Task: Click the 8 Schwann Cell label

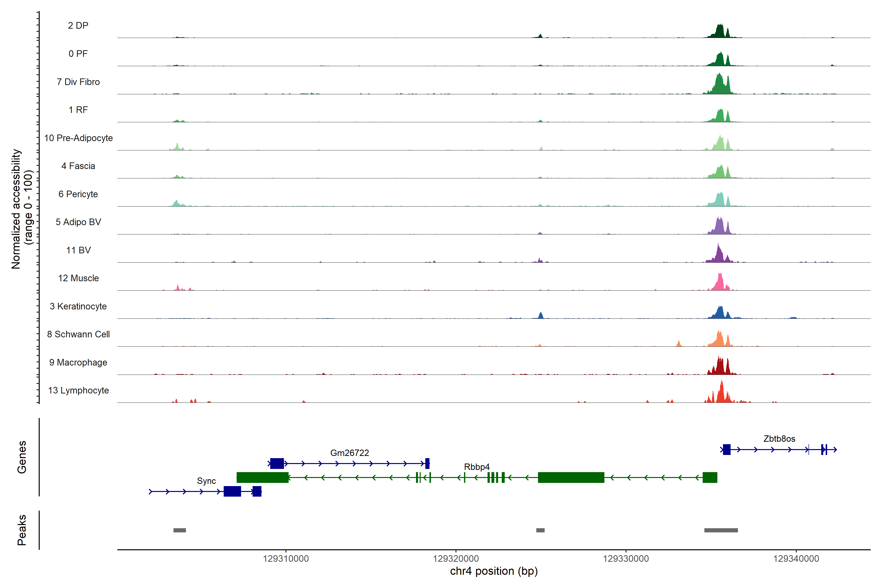Action: (x=78, y=334)
